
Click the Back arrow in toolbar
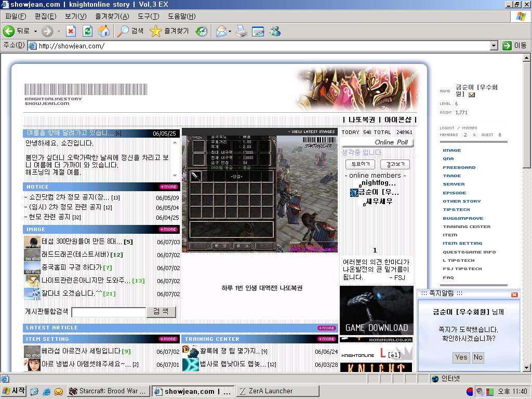pos(9,31)
